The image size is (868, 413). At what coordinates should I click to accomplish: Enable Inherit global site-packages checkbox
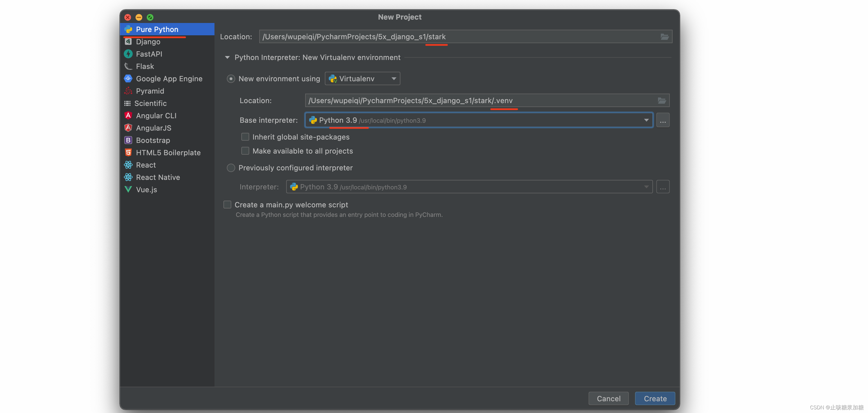(245, 137)
